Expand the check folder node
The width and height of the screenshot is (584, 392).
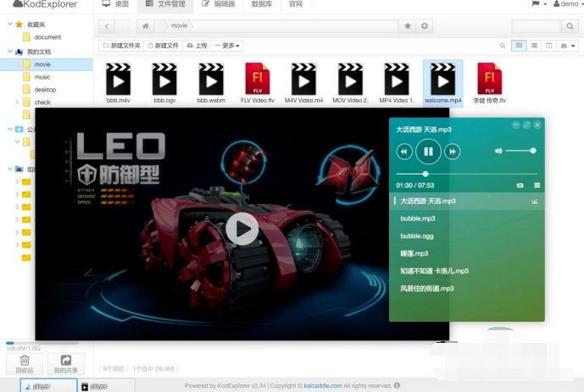(17, 102)
